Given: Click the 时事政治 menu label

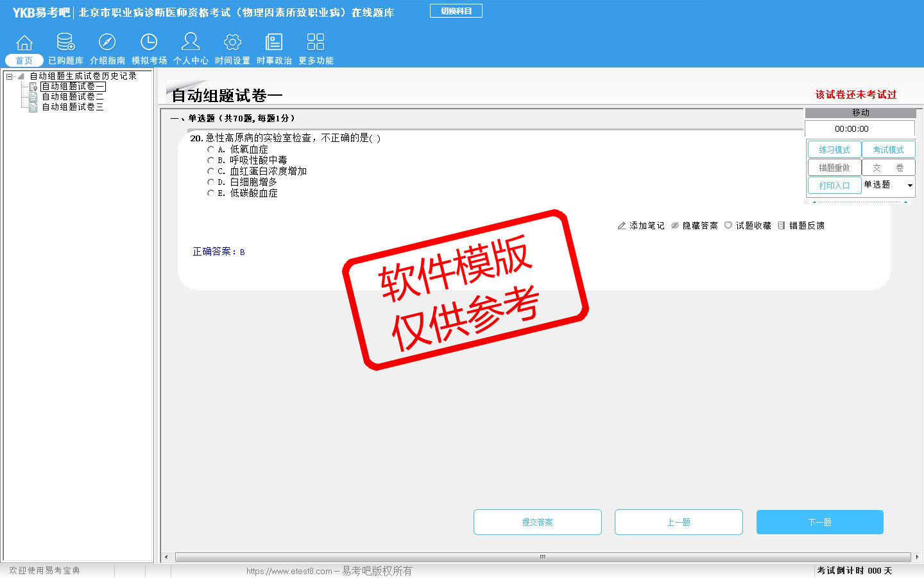Looking at the screenshot, I should pos(274,60).
